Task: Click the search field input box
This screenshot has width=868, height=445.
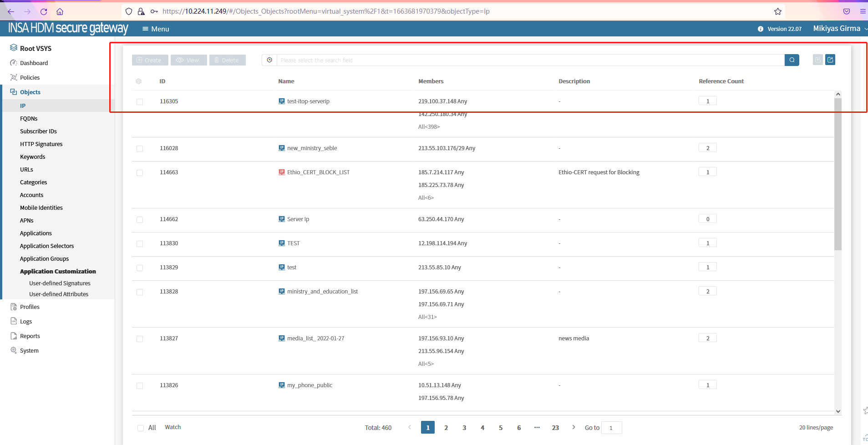Action: [530, 60]
